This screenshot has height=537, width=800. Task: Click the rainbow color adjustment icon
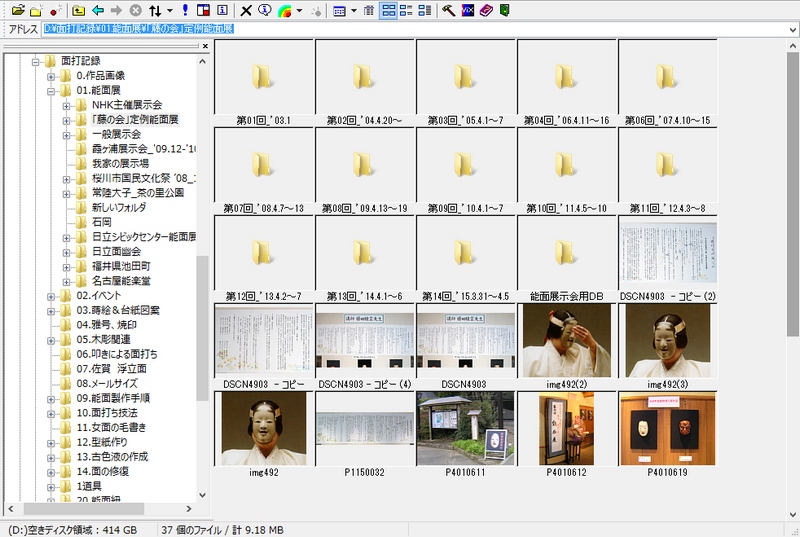click(285, 10)
